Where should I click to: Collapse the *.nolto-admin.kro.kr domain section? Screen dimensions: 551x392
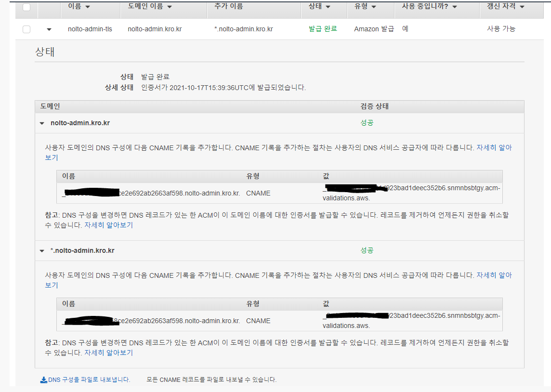pyautogui.click(x=42, y=251)
